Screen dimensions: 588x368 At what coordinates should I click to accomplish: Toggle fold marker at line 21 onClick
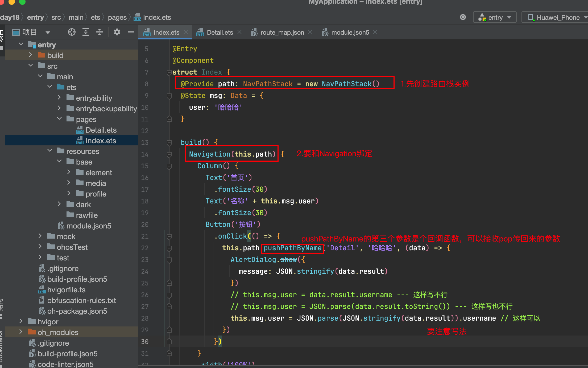coord(169,236)
